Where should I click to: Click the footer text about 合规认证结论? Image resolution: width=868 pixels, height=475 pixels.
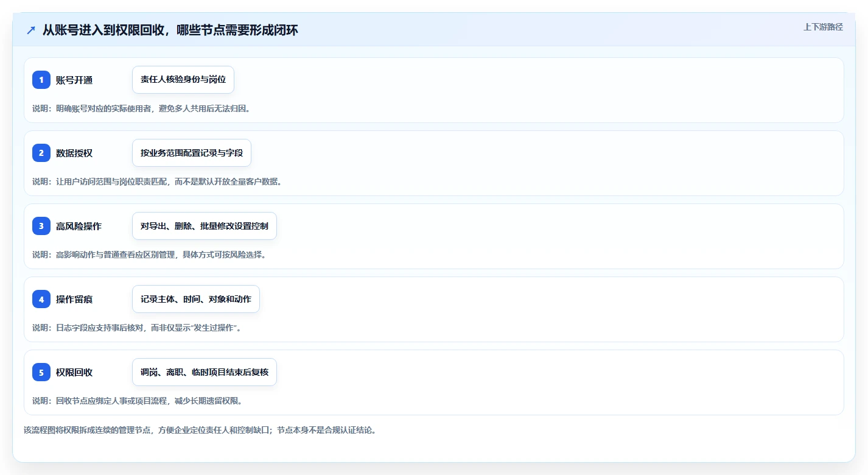click(200, 430)
